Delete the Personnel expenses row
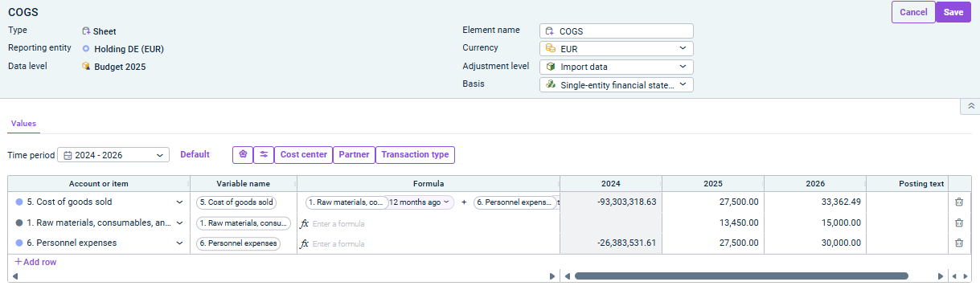 coord(959,243)
